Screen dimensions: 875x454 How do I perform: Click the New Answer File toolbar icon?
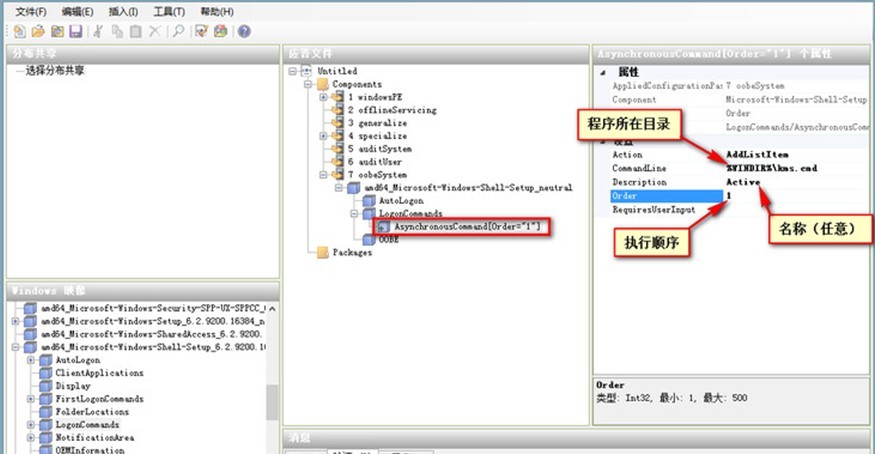[x=20, y=32]
